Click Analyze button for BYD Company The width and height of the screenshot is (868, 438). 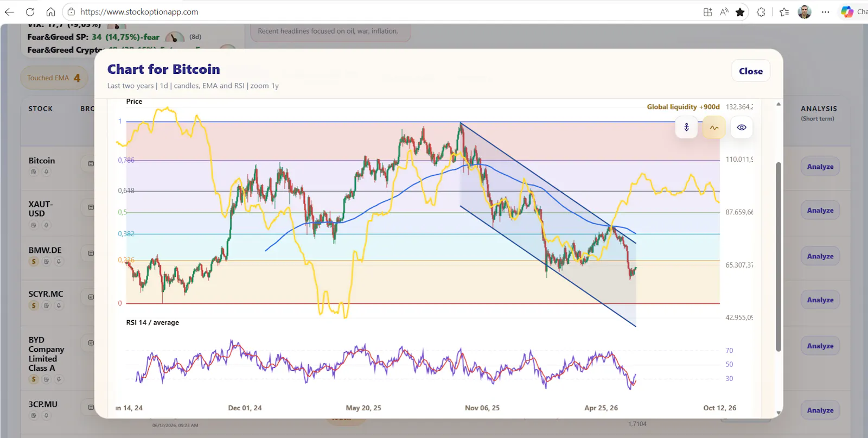tap(820, 346)
